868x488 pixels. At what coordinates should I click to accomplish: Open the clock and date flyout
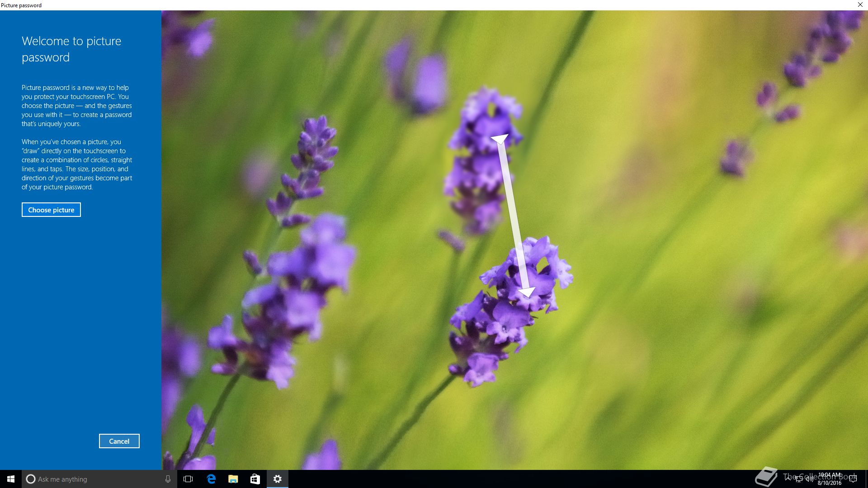tap(830, 479)
